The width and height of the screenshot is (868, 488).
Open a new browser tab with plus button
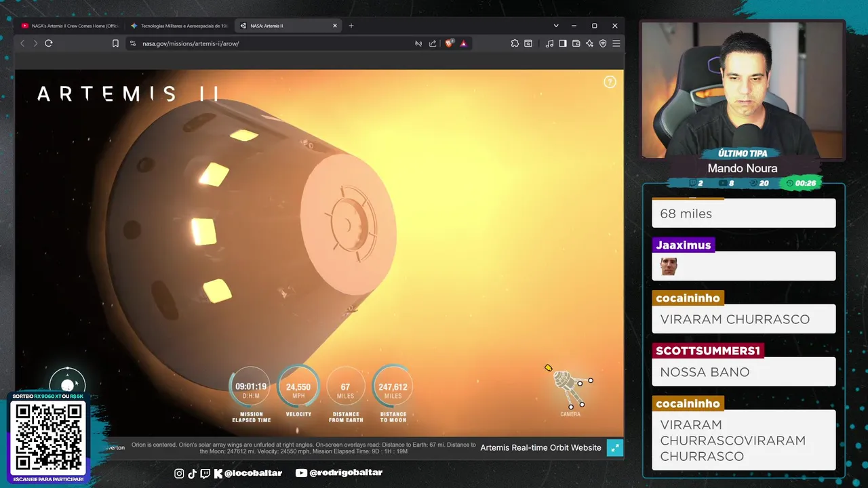pyautogui.click(x=351, y=26)
